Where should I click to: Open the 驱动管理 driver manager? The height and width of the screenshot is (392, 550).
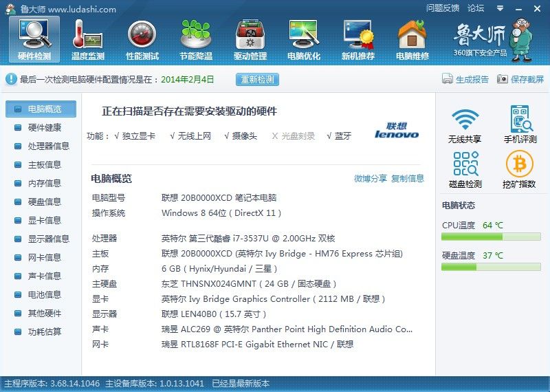pyautogui.click(x=250, y=39)
